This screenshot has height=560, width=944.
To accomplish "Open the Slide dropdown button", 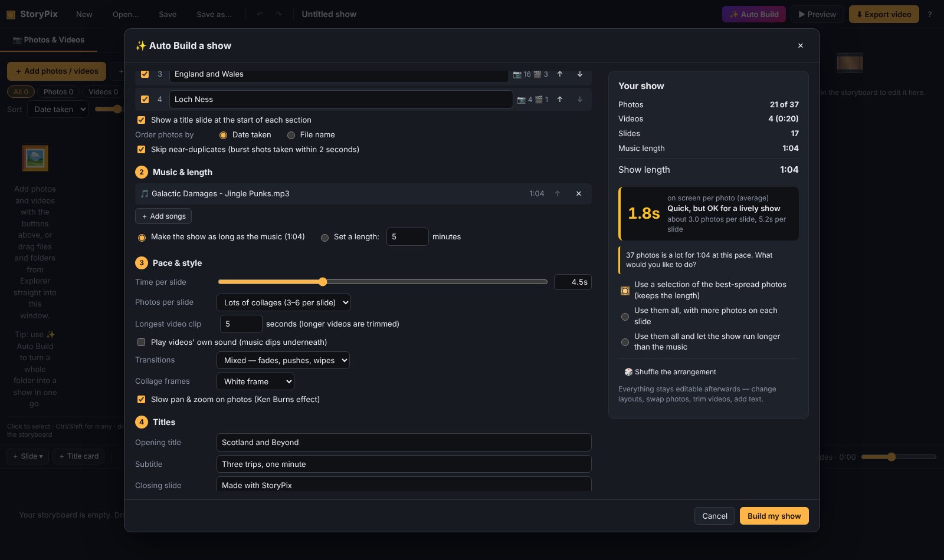I will click(28, 456).
